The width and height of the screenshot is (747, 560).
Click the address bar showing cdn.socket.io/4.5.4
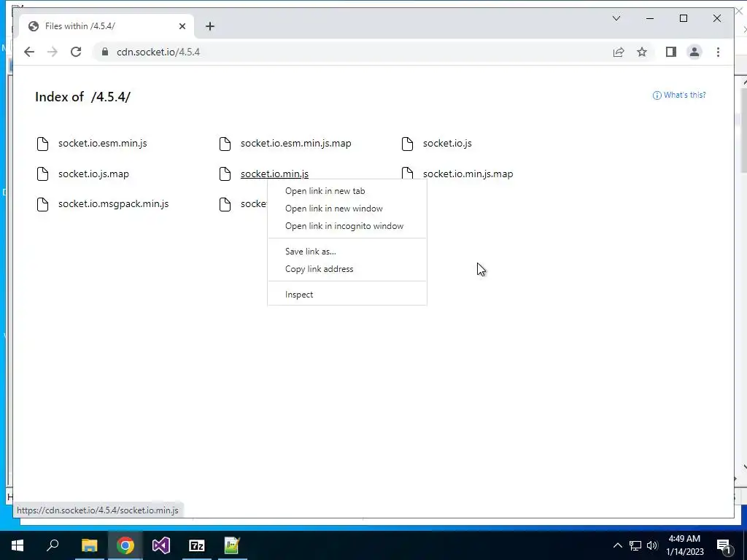click(x=350, y=52)
